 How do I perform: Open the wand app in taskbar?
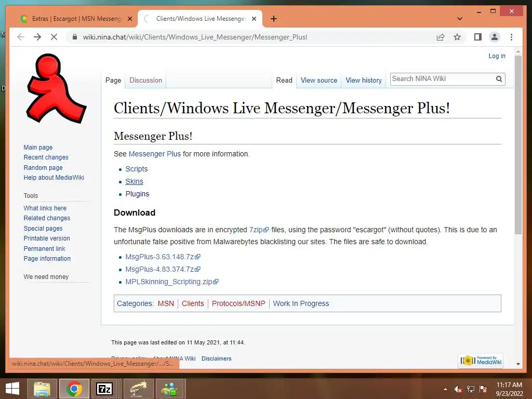[137, 389]
